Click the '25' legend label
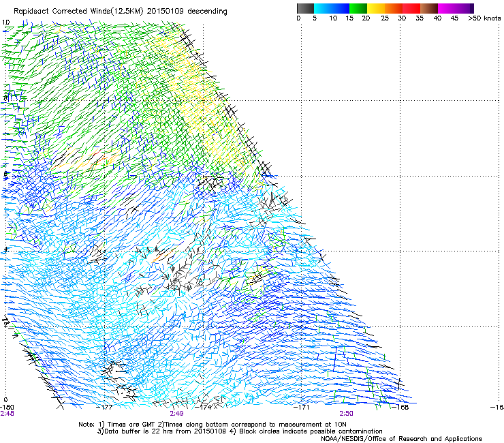The height and width of the screenshot is (443, 504). (x=385, y=18)
